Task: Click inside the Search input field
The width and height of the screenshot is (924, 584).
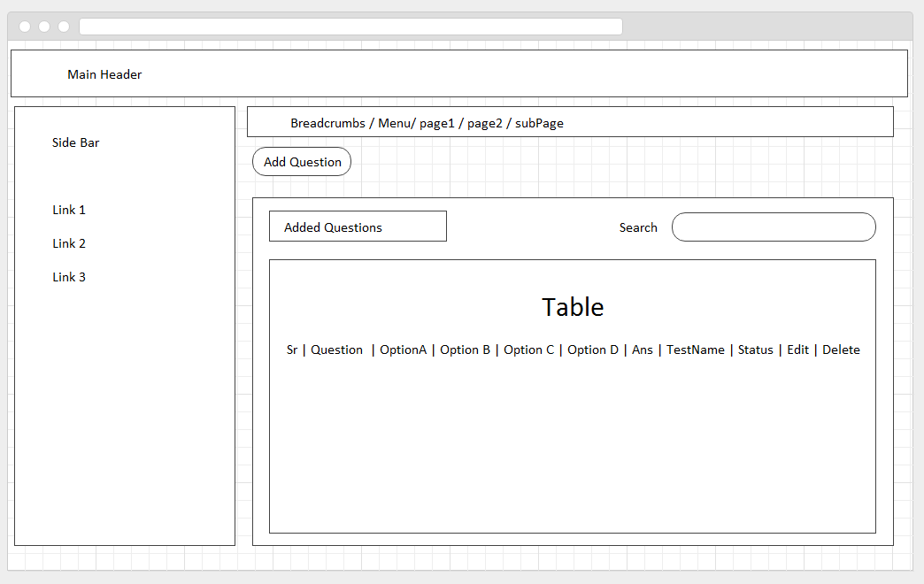Action: click(773, 227)
